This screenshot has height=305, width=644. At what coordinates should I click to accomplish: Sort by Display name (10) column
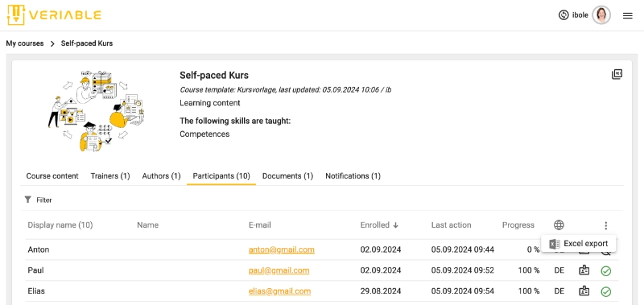point(60,225)
